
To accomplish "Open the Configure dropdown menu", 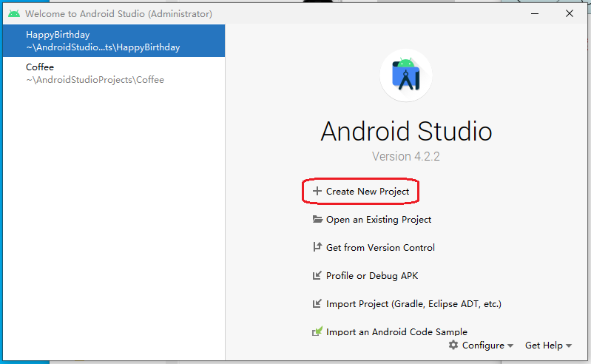I will coord(481,346).
